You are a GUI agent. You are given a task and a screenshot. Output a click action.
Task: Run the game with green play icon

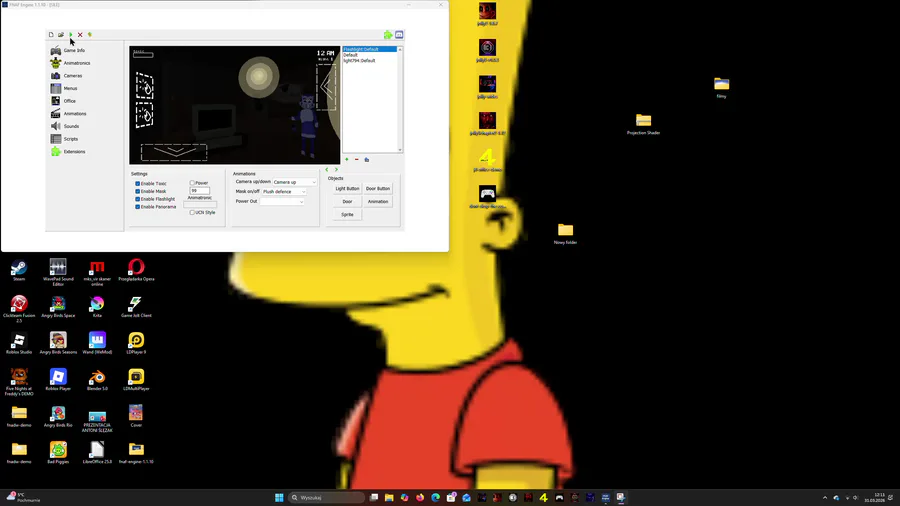tap(71, 34)
